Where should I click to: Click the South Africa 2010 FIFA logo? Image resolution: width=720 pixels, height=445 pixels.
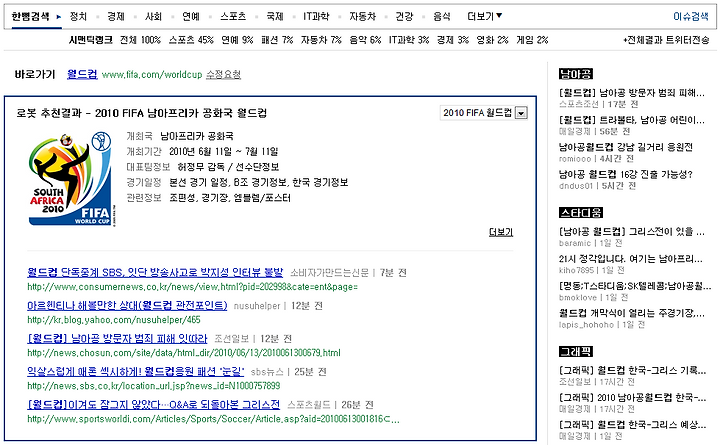tap(70, 179)
